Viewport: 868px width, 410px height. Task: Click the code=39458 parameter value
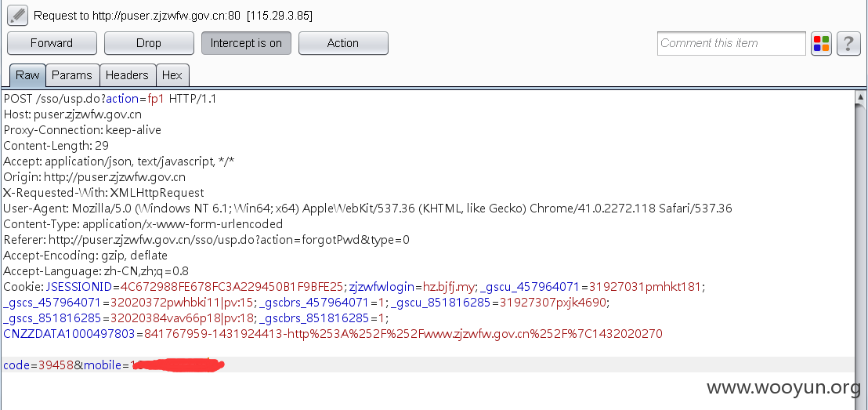pyautogui.click(x=56, y=365)
